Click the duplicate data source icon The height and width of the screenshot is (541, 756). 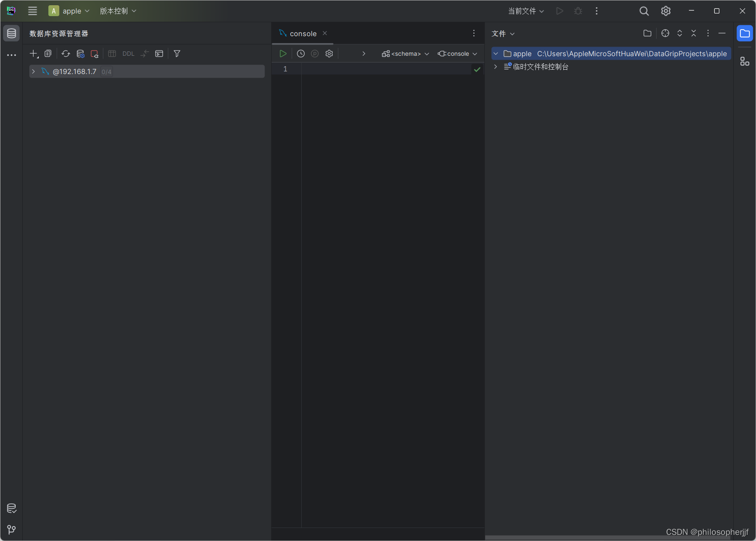coord(48,54)
